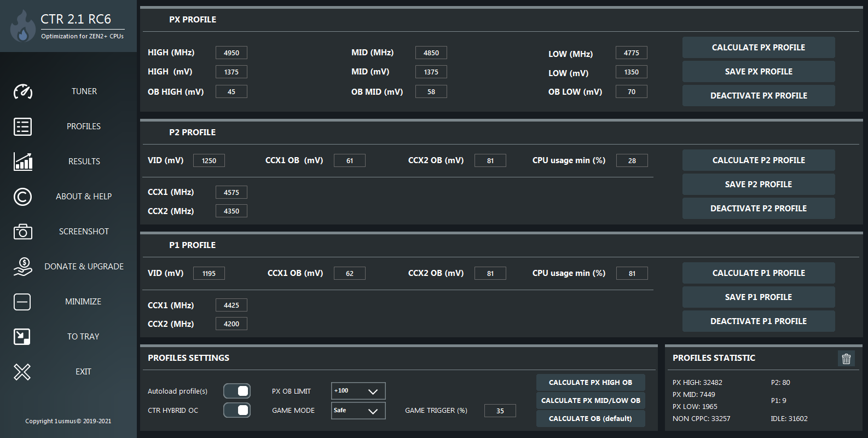Open Profiles via the list icon
Viewport: 868px width, 438px height.
coord(22,126)
